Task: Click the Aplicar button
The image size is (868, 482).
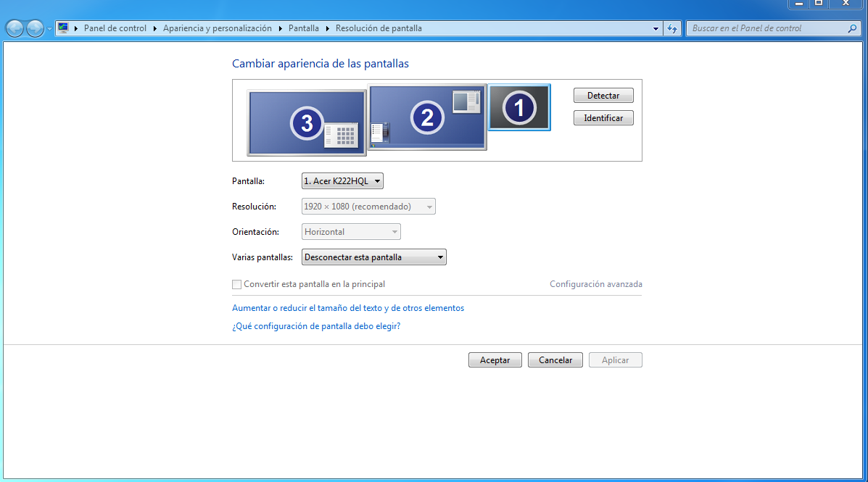Action: click(x=615, y=360)
